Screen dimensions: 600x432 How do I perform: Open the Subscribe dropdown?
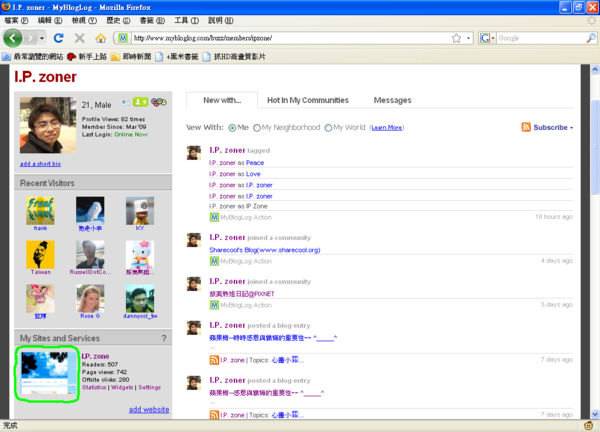coord(553,127)
